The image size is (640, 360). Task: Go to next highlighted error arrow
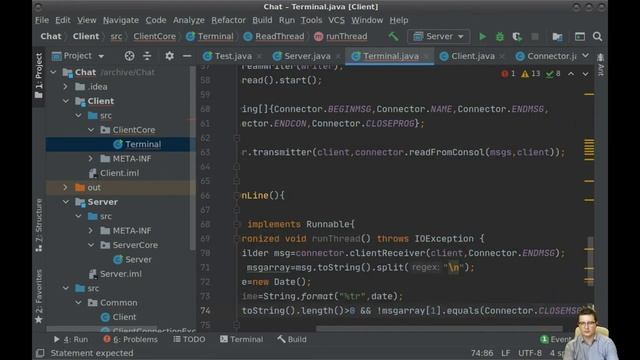(x=585, y=74)
